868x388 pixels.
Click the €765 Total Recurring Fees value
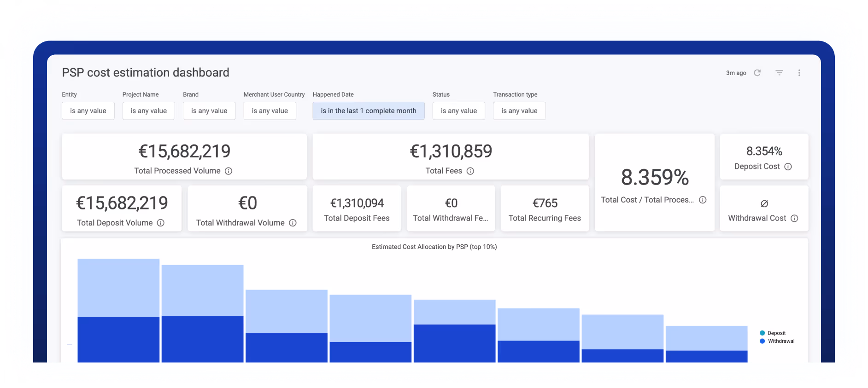click(x=545, y=203)
